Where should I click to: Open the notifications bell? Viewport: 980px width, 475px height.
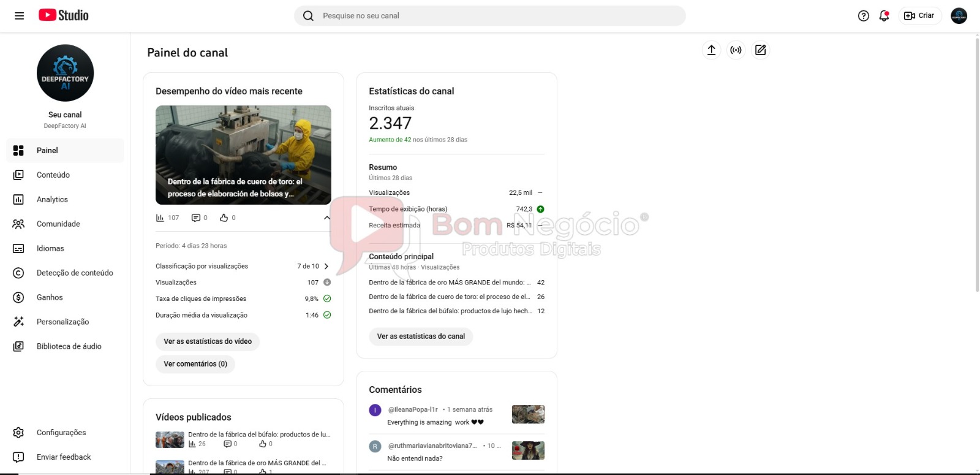[884, 16]
